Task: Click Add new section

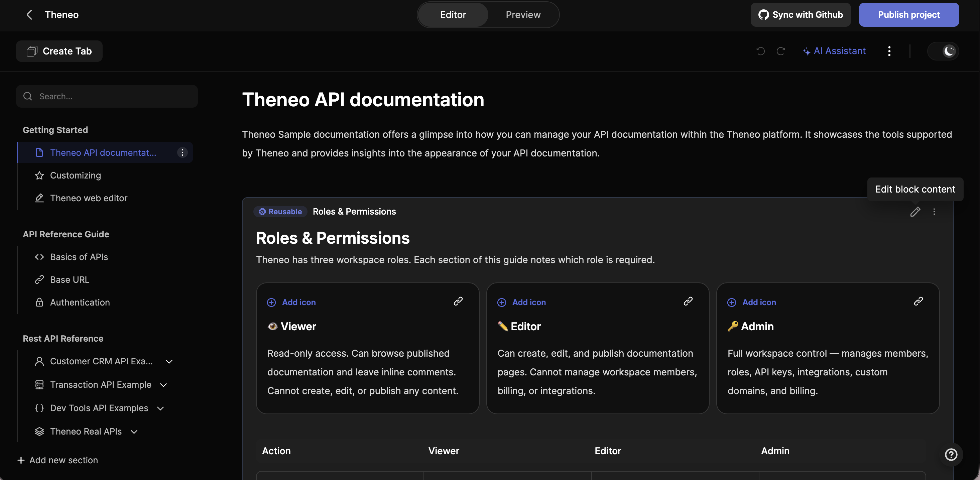Action: tap(57, 460)
